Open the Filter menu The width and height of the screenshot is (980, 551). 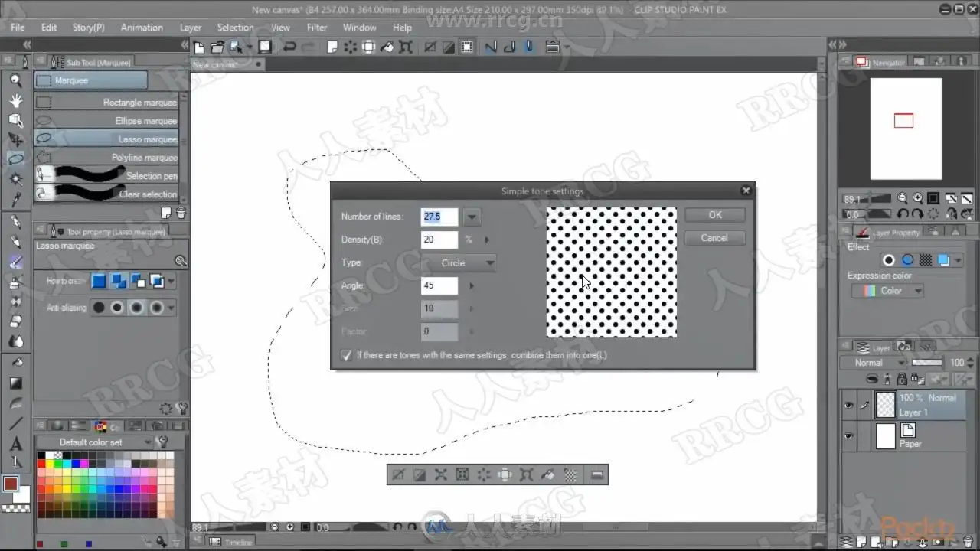[x=317, y=28]
